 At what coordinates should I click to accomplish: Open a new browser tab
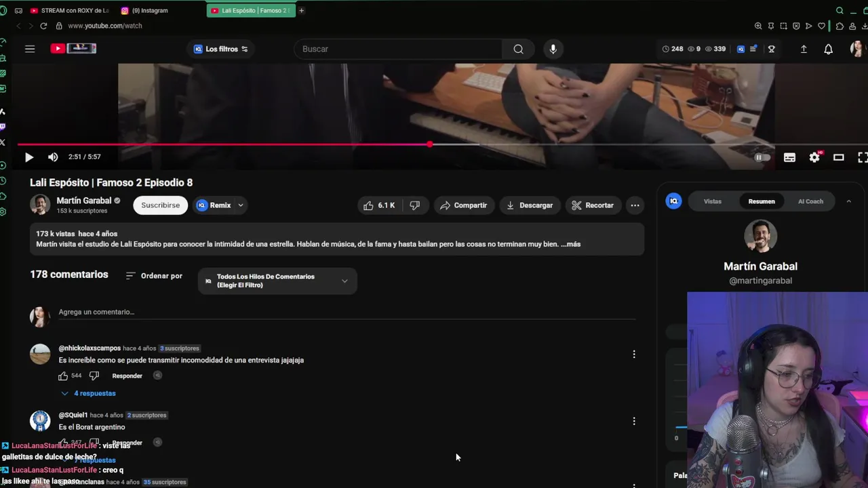[x=301, y=10]
